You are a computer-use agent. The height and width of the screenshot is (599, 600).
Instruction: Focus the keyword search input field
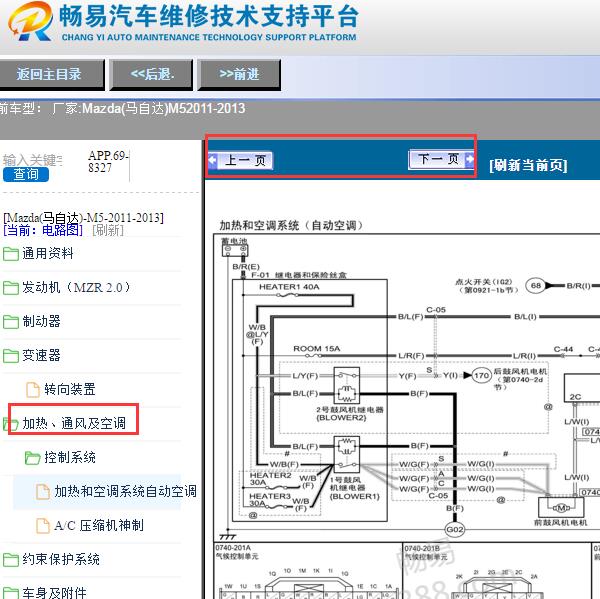pos(33,160)
